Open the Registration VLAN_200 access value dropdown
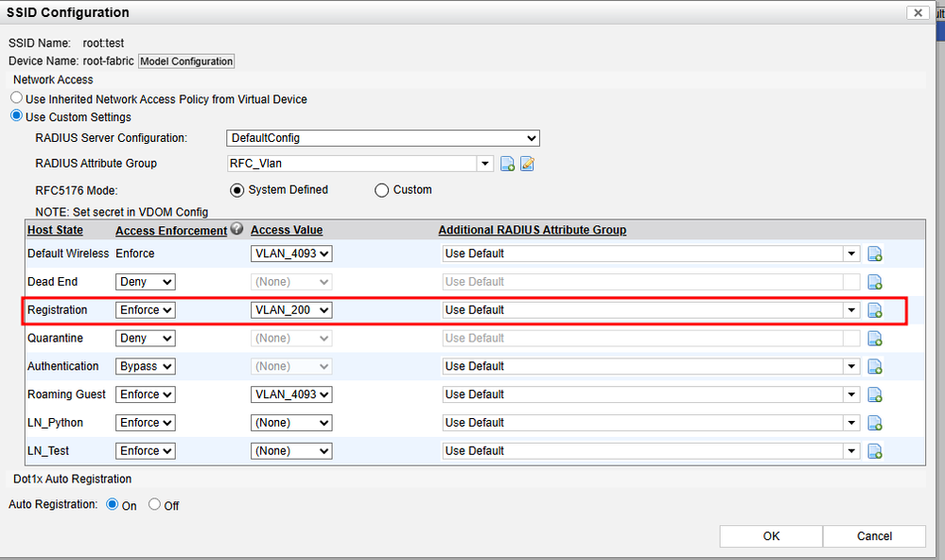This screenshot has width=945, height=560. (x=291, y=310)
